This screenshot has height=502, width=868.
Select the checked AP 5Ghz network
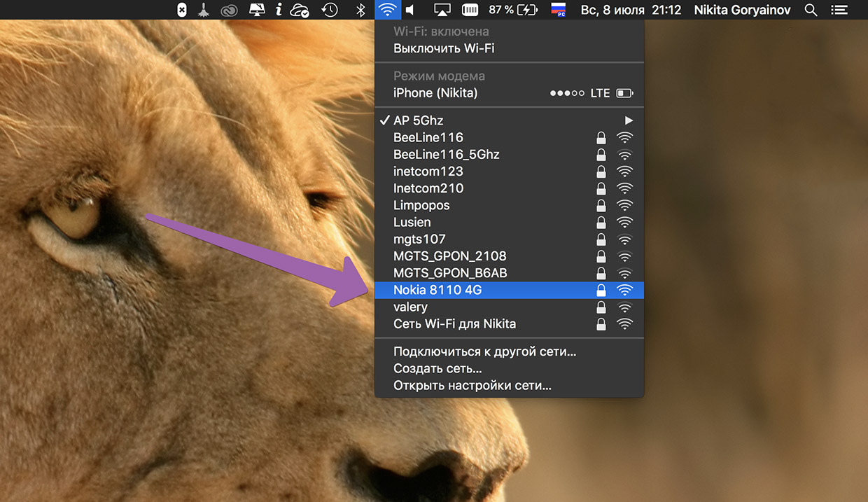(509, 120)
